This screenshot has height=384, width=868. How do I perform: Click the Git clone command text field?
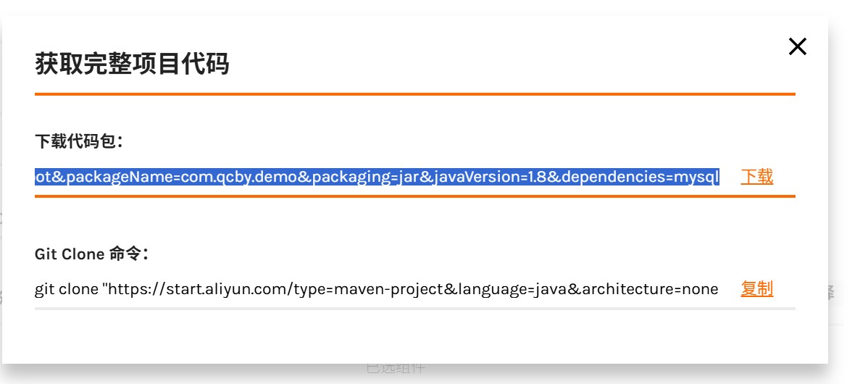(377, 289)
